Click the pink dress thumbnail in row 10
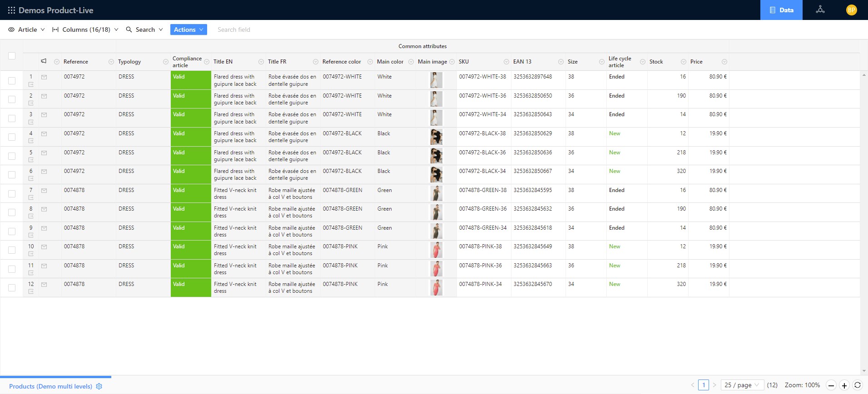The image size is (868, 394). tap(436, 250)
